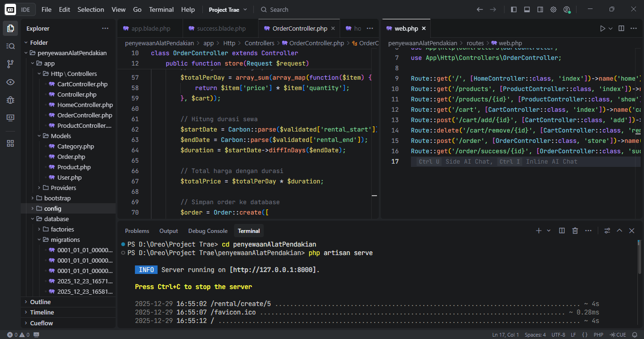Toggle the secondary sidebar
This screenshot has width=644, height=339.
pyautogui.click(x=539, y=9)
